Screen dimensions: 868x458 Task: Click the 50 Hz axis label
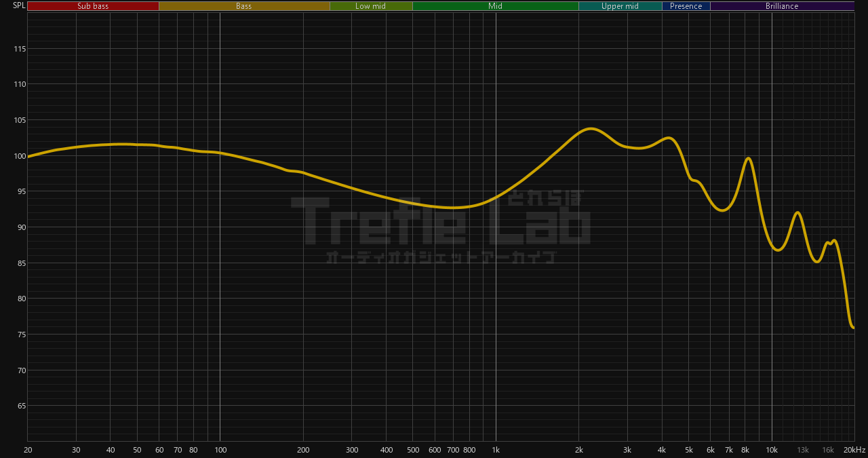point(137,450)
